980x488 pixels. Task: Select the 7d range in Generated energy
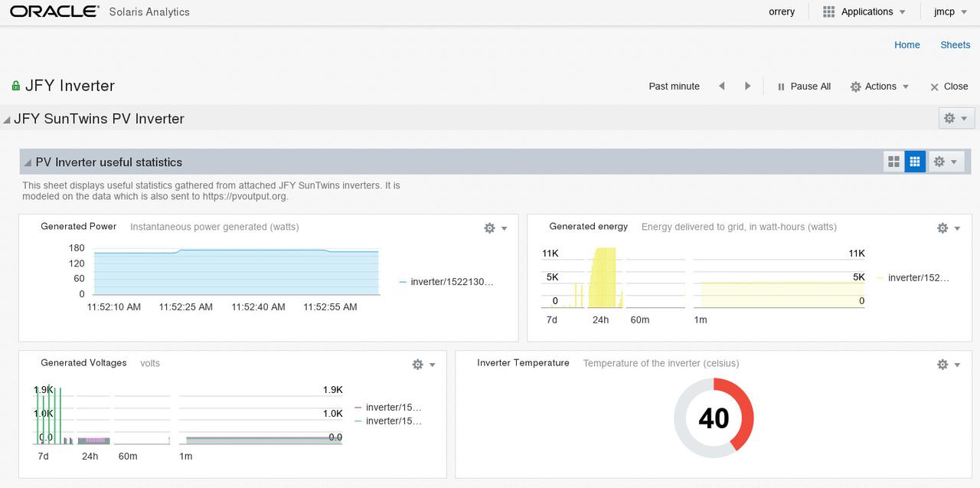click(551, 319)
